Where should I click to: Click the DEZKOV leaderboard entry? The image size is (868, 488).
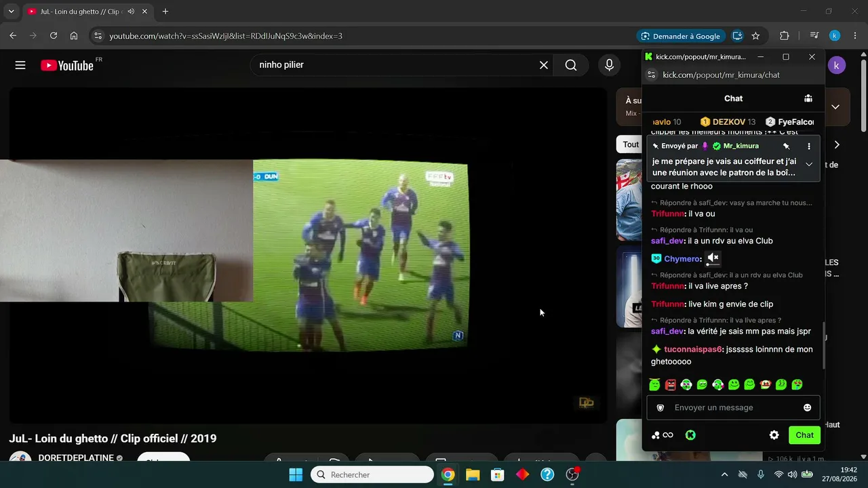pyautogui.click(x=728, y=122)
